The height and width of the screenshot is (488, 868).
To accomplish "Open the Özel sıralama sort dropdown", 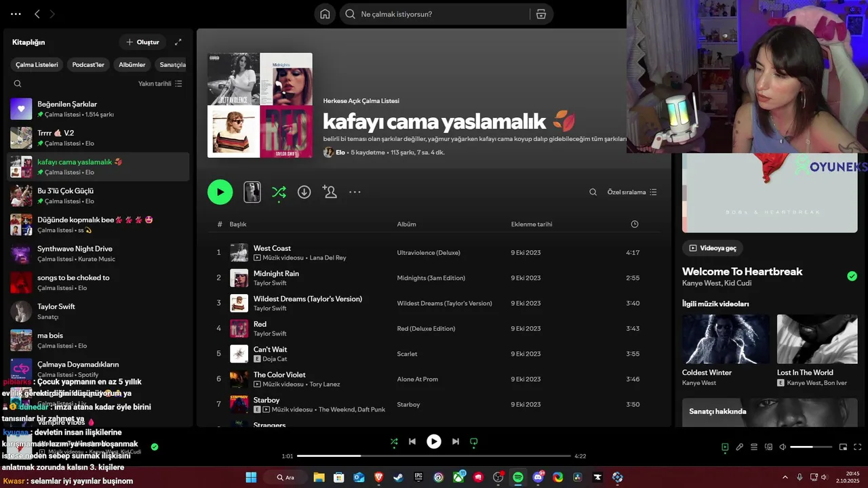I will coord(632,192).
